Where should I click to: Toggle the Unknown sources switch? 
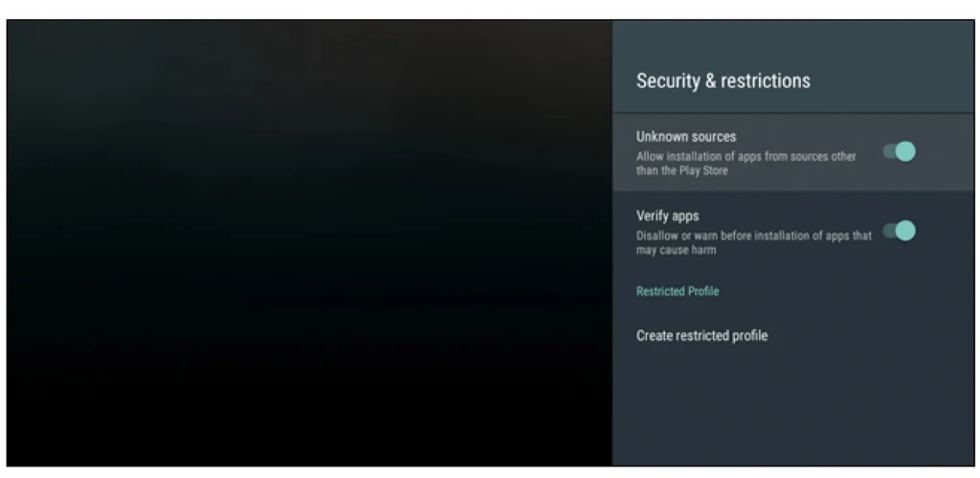[899, 151]
